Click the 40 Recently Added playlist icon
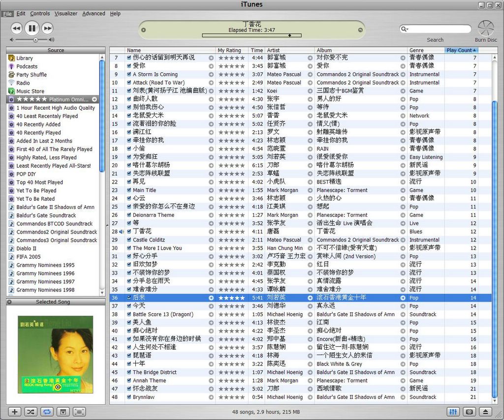504x420 pixels. tap(11, 124)
